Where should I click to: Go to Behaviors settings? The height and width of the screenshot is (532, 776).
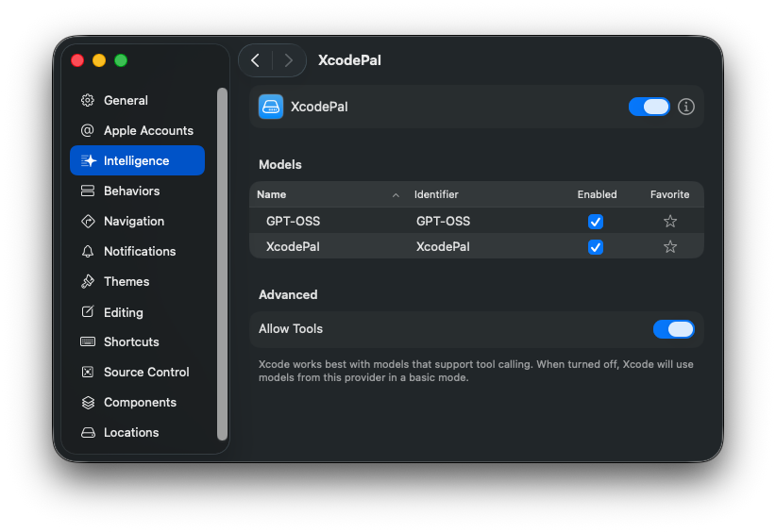pos(137,191)
